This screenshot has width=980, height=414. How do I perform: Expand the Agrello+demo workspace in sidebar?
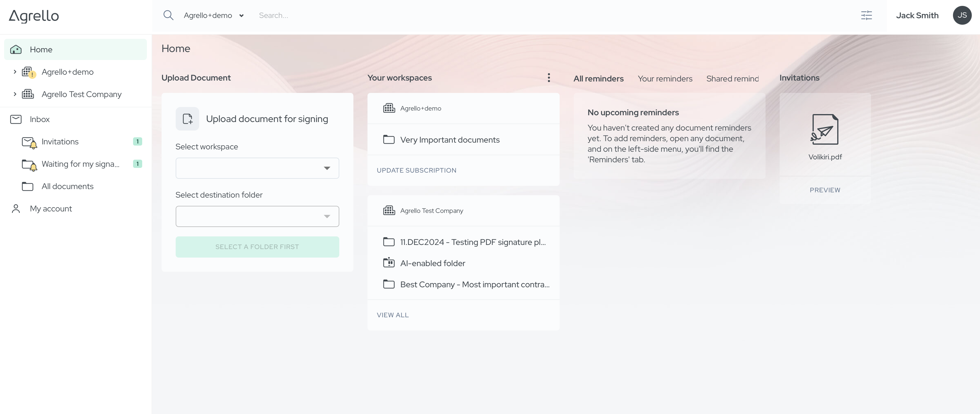click(x=15, y=72)
